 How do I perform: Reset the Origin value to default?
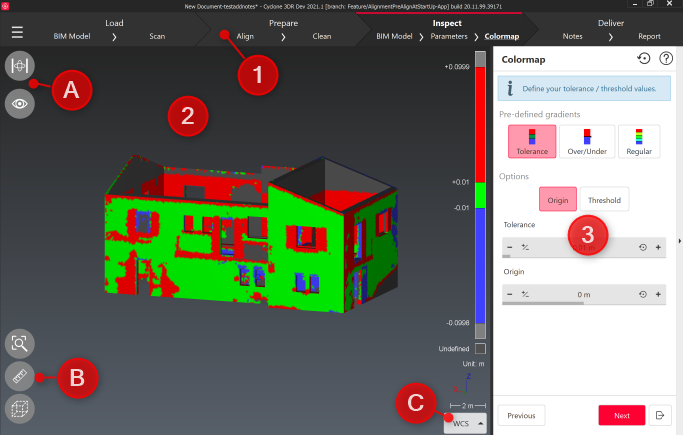click(x=642, y=295)
